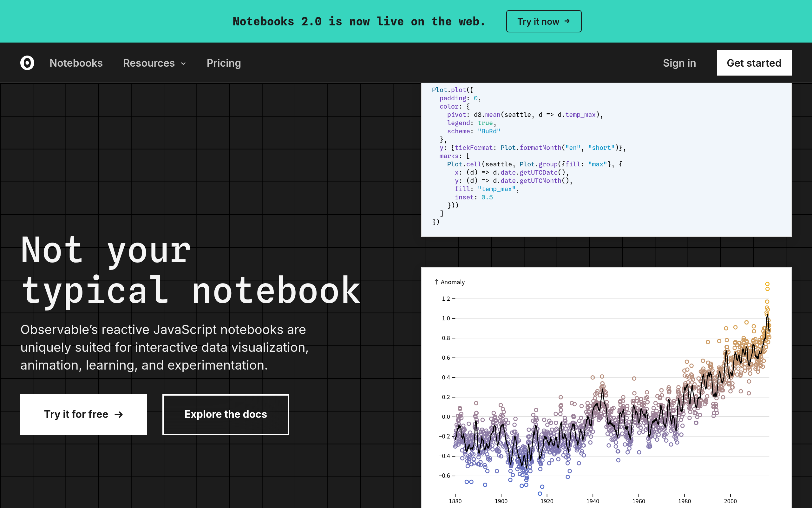The height and width of the screenshot is (508, 812).
Task: Click the 1940 x-axis tick label
Action: click(593, 501)
